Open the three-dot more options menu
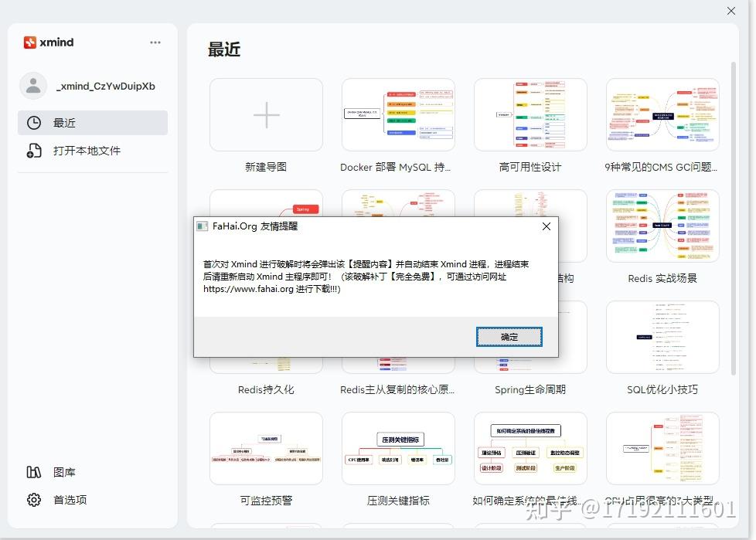The image size is (756, 540). 155,42
